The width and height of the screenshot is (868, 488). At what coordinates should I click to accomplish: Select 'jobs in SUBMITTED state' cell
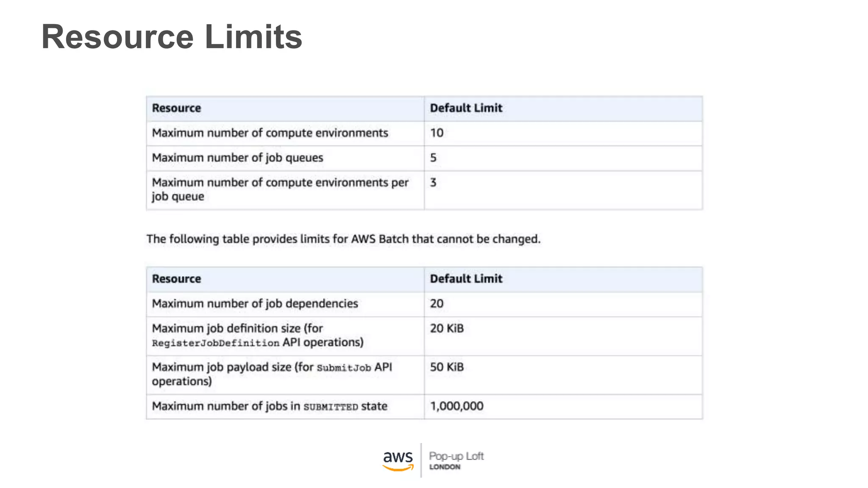(x=285, y=407)
